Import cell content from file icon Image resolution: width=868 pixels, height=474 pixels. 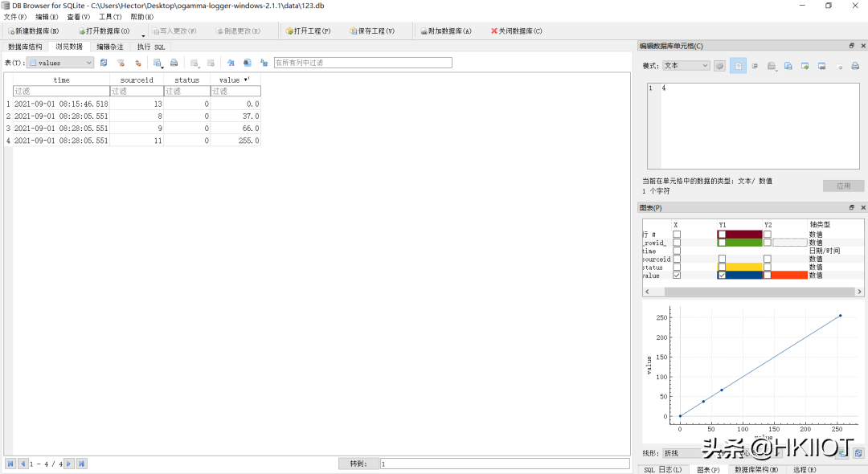(788, 66)
